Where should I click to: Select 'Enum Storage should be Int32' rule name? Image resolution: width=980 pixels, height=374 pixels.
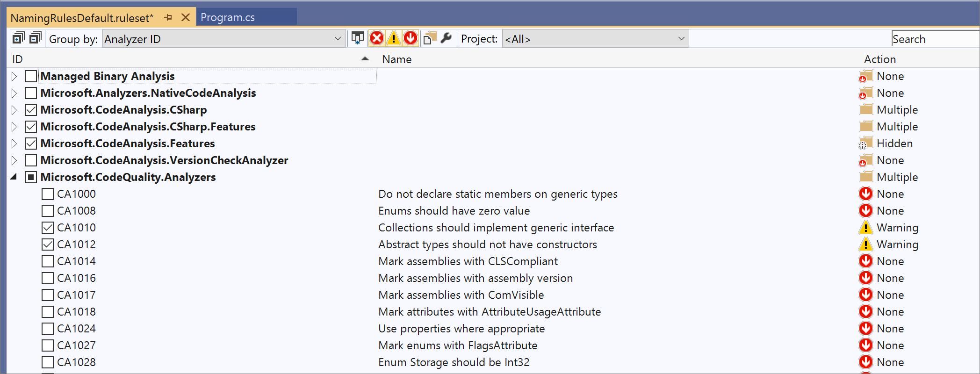(454, 362)
